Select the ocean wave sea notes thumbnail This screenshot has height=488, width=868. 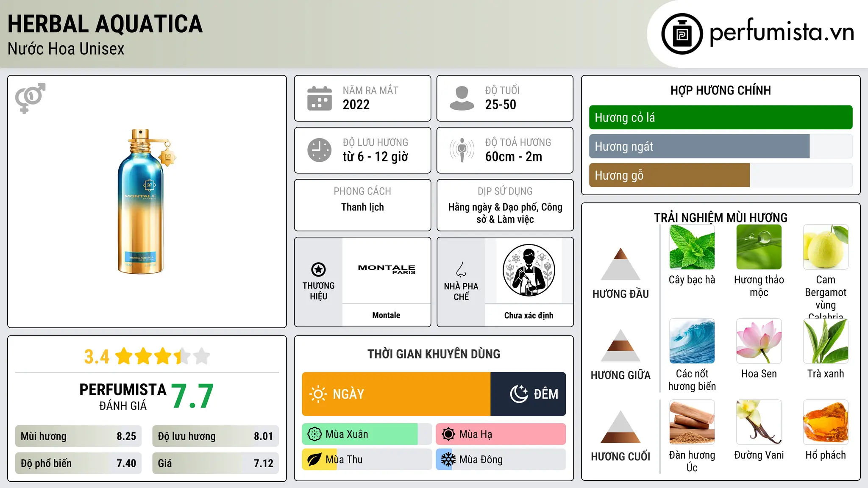pyautogui.click(x=692, y=341)
